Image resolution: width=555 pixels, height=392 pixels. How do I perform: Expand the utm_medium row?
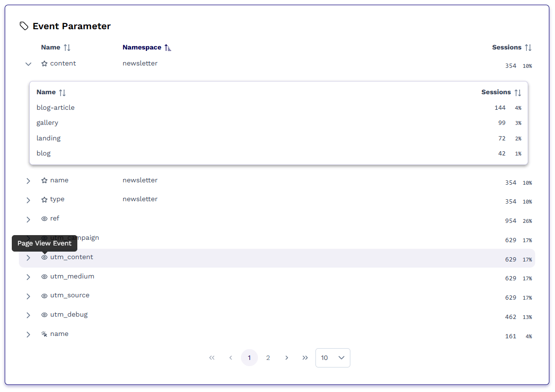click(x=28, y=277)
